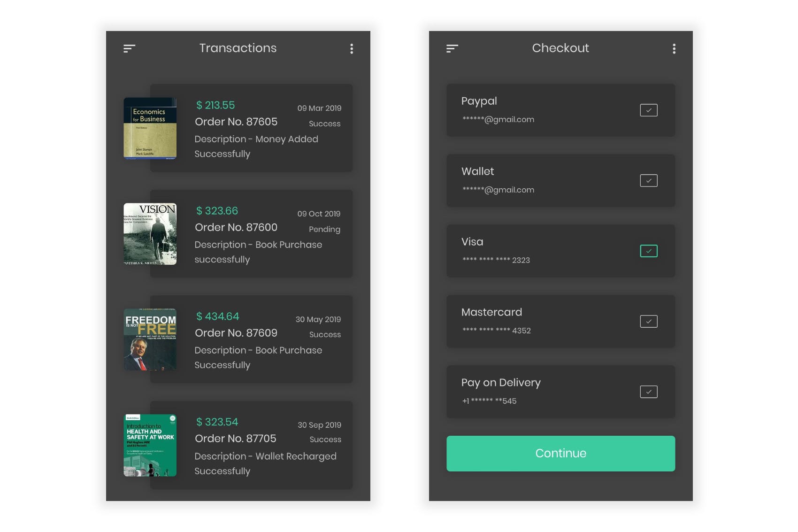
Task: Click the Visa card ending 2323
Action: [540, 251]
